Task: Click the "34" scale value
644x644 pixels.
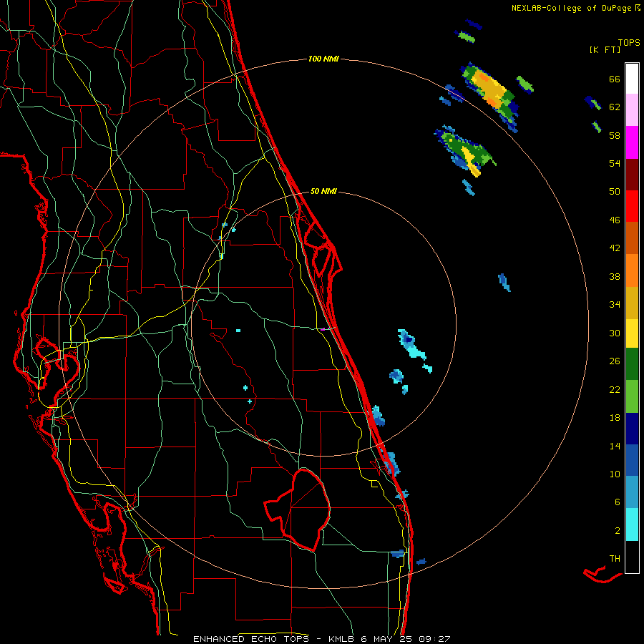Action: click(615, 305)
